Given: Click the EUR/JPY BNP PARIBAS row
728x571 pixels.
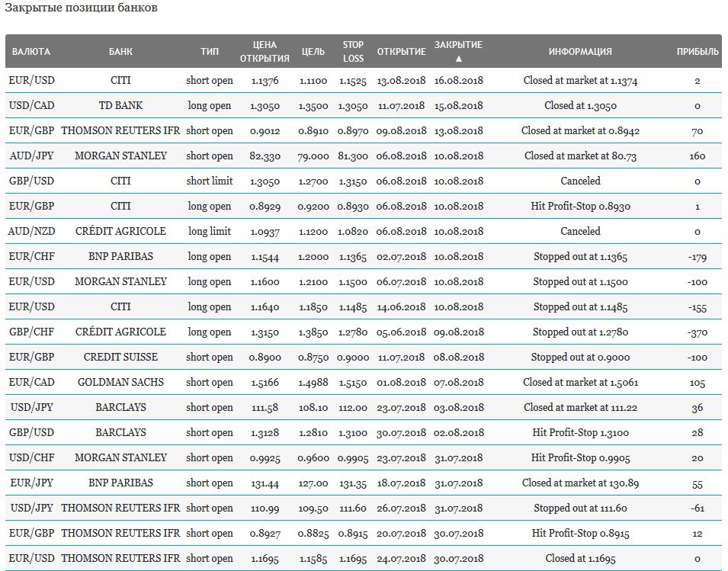Looking at the screenshot, I should (x=364, y=483).
